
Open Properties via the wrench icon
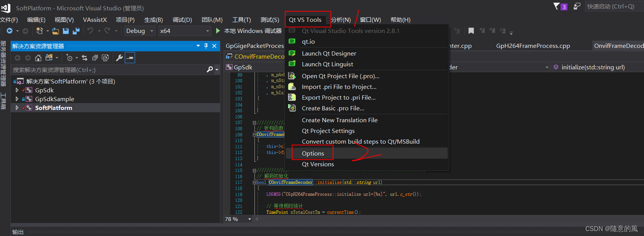tap(119, 58)
